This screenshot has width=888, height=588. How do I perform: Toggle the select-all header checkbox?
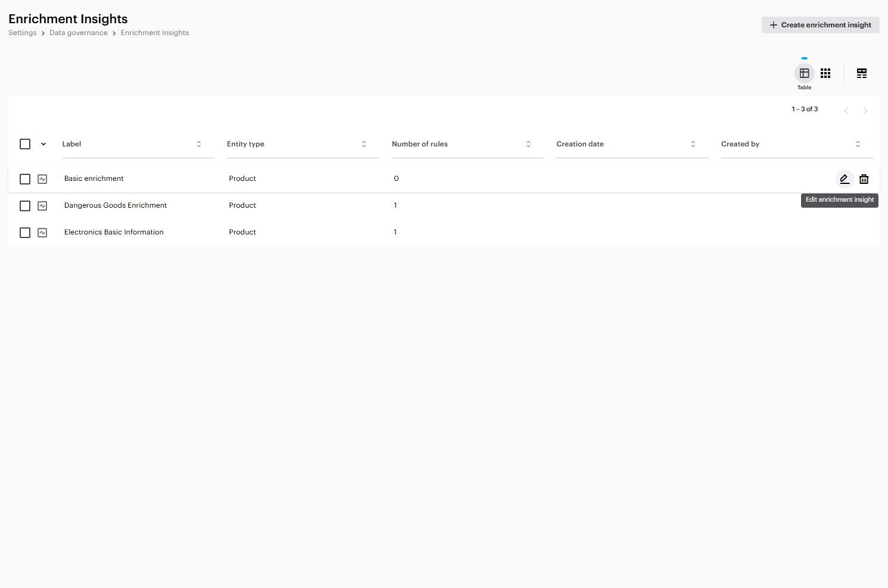pos(25,144)
